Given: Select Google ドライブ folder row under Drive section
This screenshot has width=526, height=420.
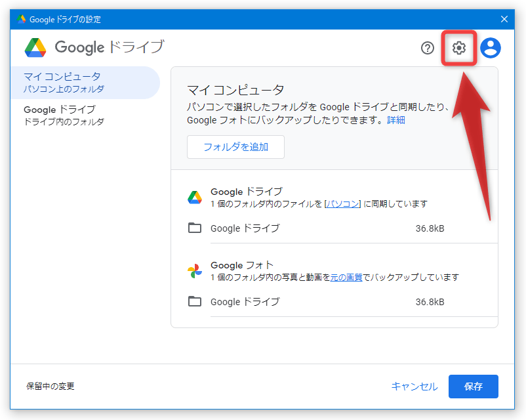Looking at the screenshot, I should click(342, 228).
